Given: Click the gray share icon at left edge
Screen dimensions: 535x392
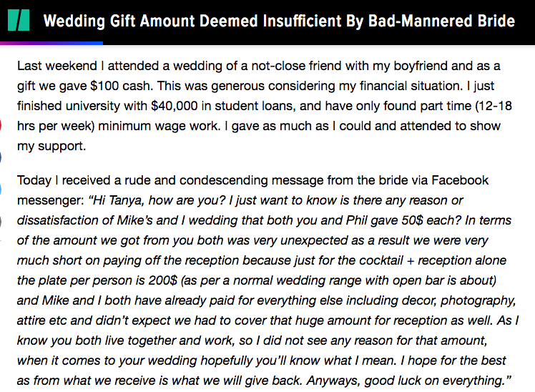Looking at the screenshot, I should coord(1,221).
